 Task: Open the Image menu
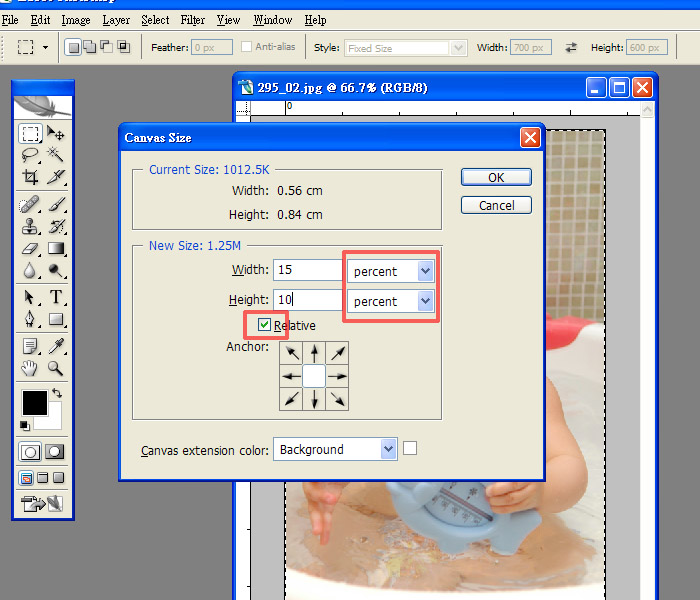coord(75,20)
